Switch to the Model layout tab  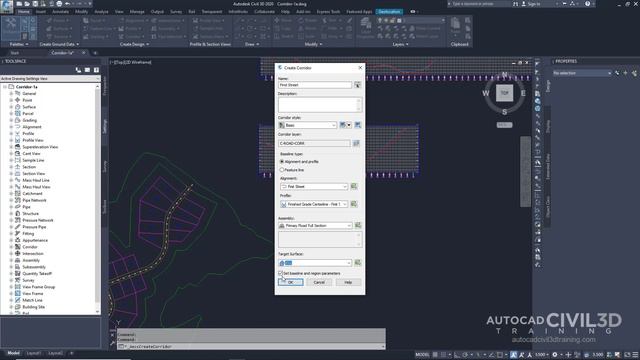click(13, 353)
